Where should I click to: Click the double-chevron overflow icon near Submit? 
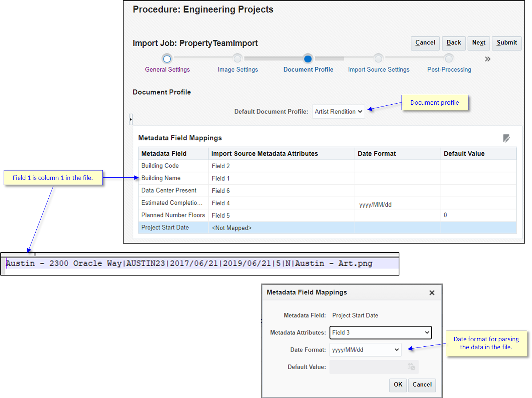pyautogui.click(x=488, y=59)
